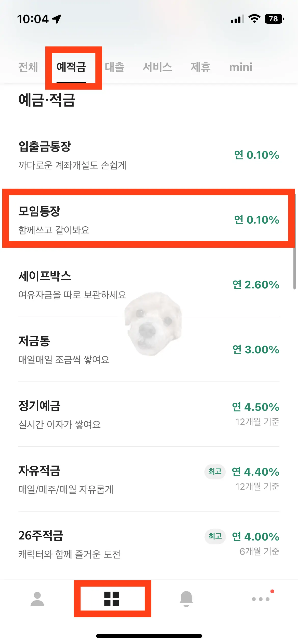Screen dimensions: 298x644
Task: Tap the 최고 badge beside 자유적금
Action: pyautogui.click(x=215, y=472)
